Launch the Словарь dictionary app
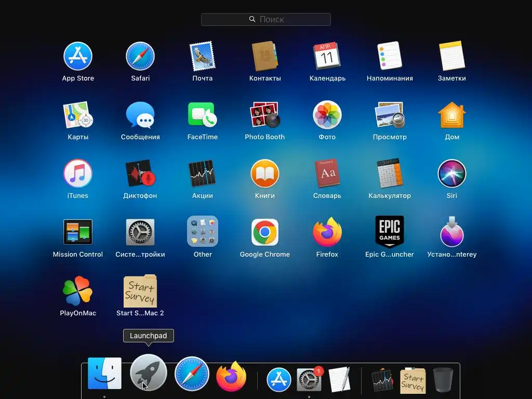Viewport: 532px width, 399px height. pyautogui.click(x=327, y=174)
